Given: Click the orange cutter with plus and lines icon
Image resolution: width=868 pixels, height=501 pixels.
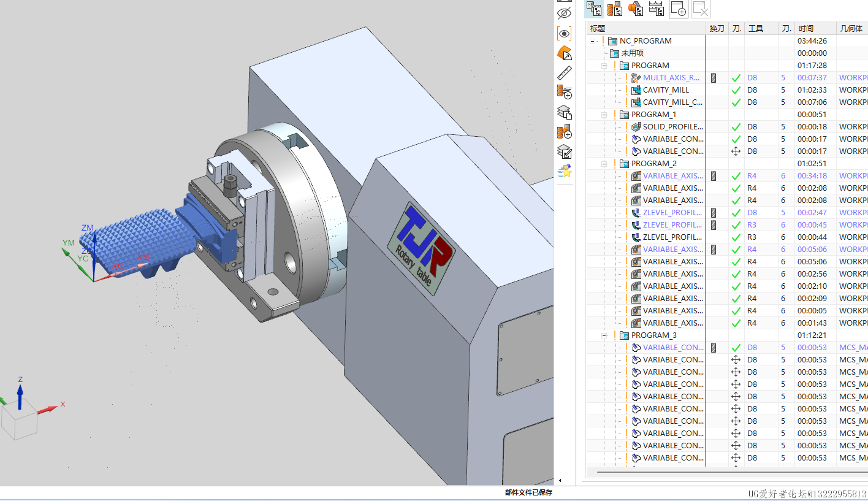Looking at the screenshot, I should [x=564, y=93].
